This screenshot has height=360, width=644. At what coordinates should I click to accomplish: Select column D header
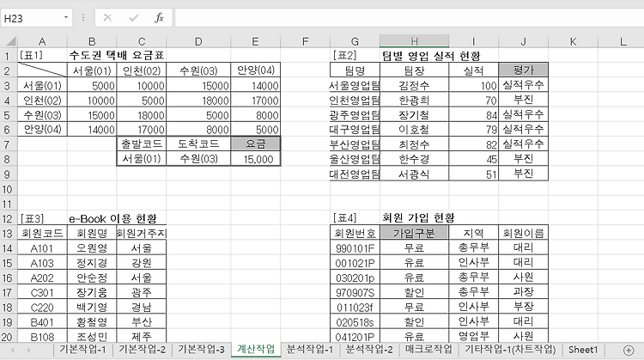tap(198, 41)
